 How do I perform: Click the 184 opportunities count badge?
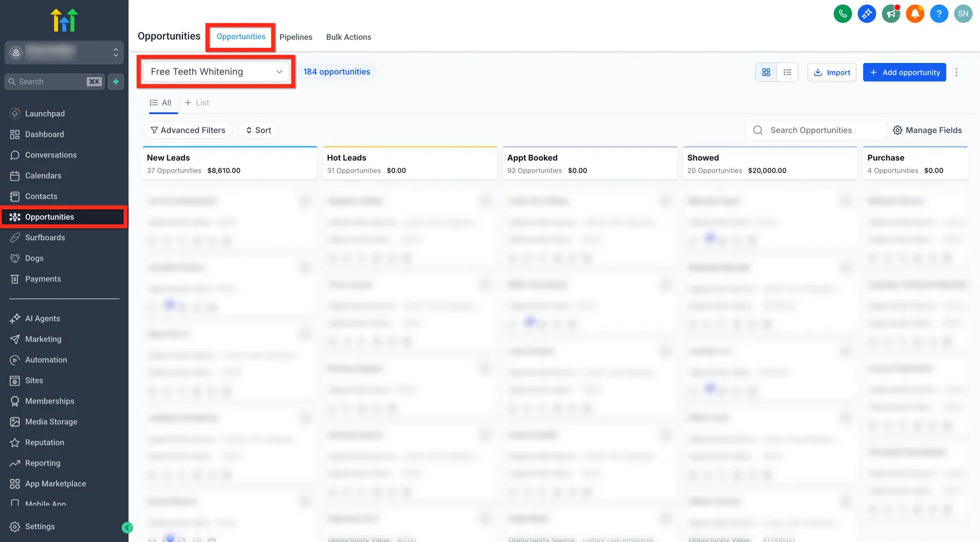pos(337,72)
